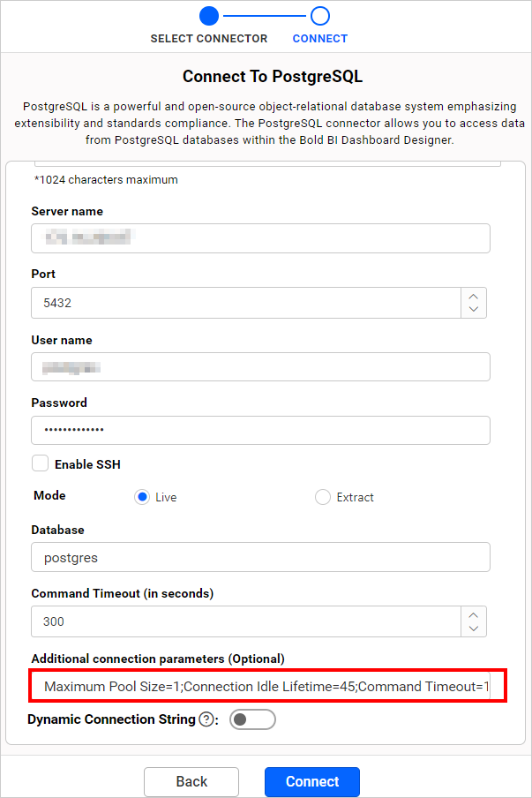Increase Command Timeout with up arrow
This screenshot has height=798, width=532.
(x=474, y=615)
